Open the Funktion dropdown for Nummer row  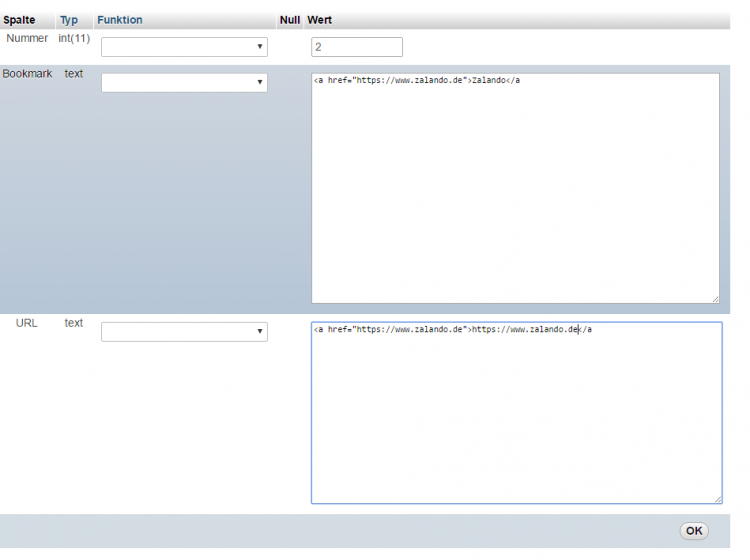point(184,47)
